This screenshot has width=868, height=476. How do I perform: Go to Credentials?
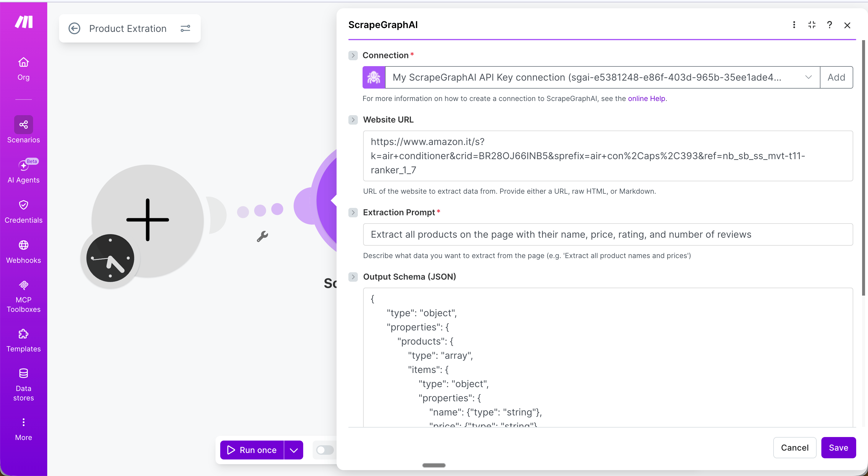pyautogui.click(x=24, y=212)
